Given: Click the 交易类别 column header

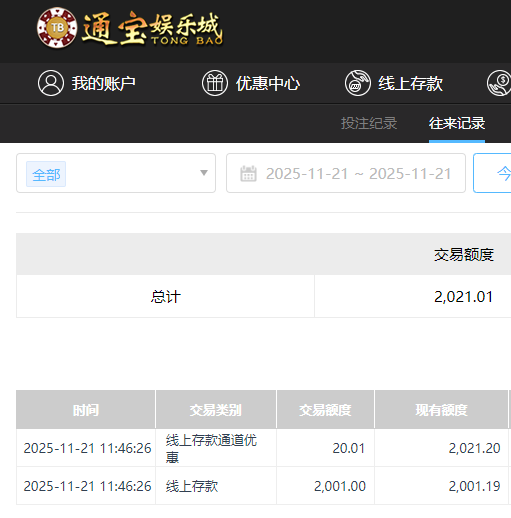Looking at the screenshot, I should (x=216, y=409).
